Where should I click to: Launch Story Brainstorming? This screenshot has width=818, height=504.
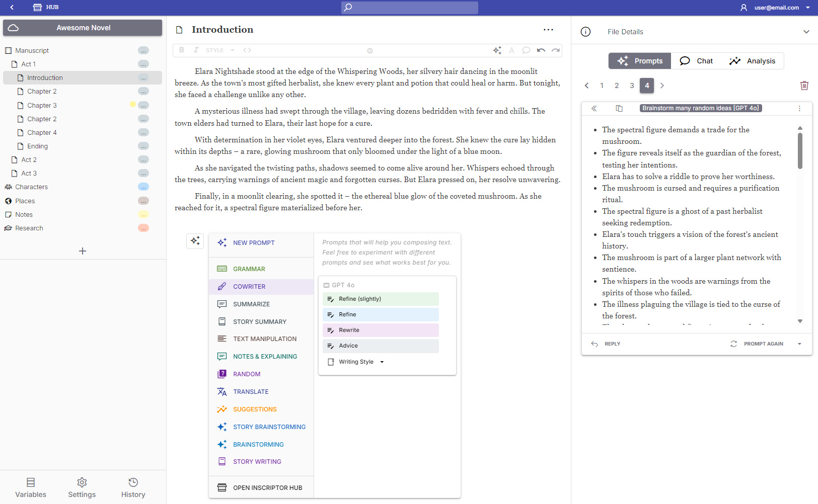point(269,427)
